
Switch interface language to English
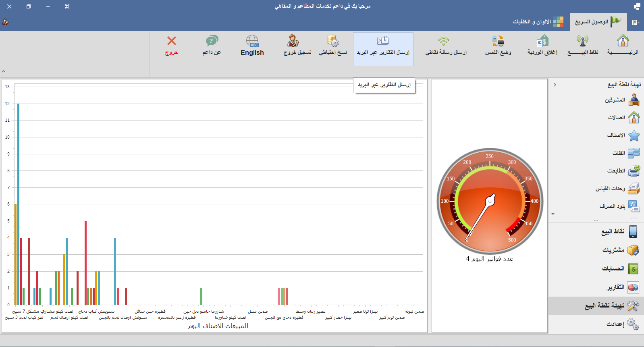click(x=252, y=45)
